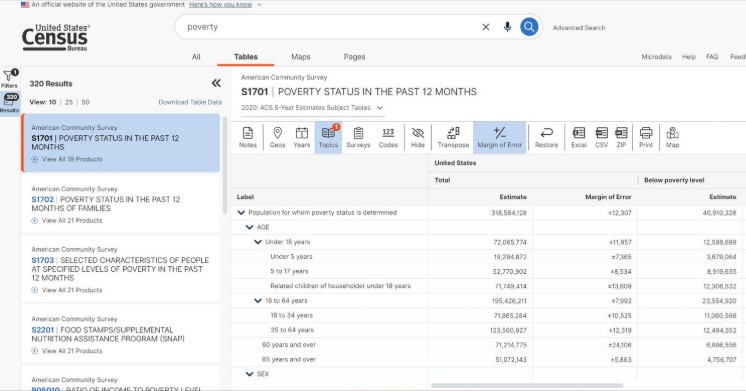Open Advanced Search
Image resolution: width=746 pixels, height=391 pixels.
coord(579,28)
